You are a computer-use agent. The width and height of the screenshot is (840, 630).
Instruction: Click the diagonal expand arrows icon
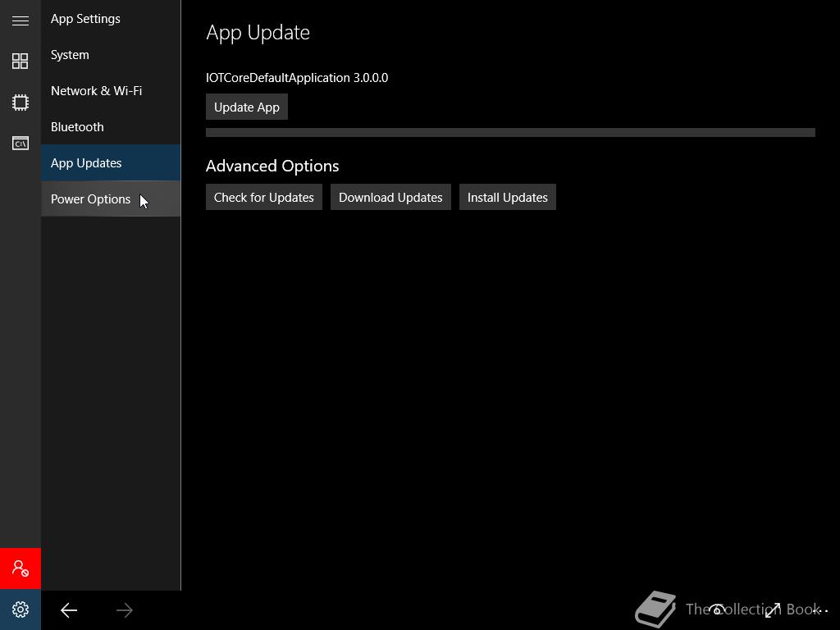773,609
